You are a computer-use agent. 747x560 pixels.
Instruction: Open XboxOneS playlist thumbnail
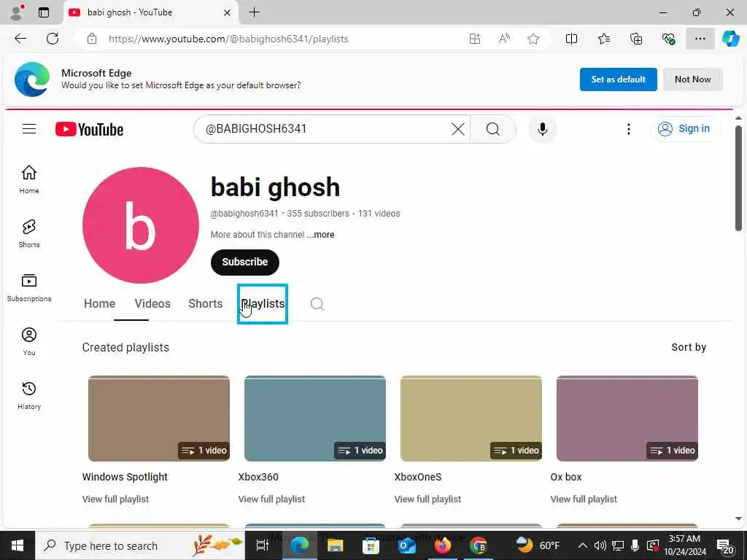click(x=471, y=418)
